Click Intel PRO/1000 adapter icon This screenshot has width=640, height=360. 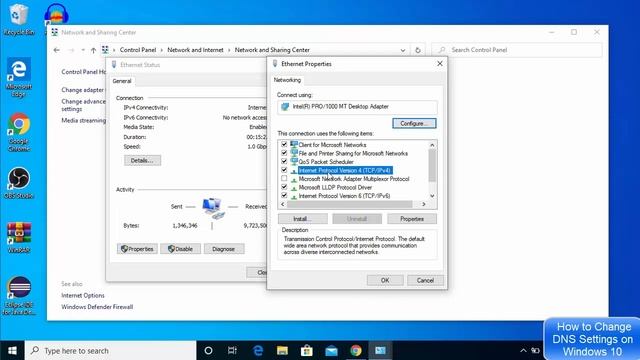(x=285, y=107)
